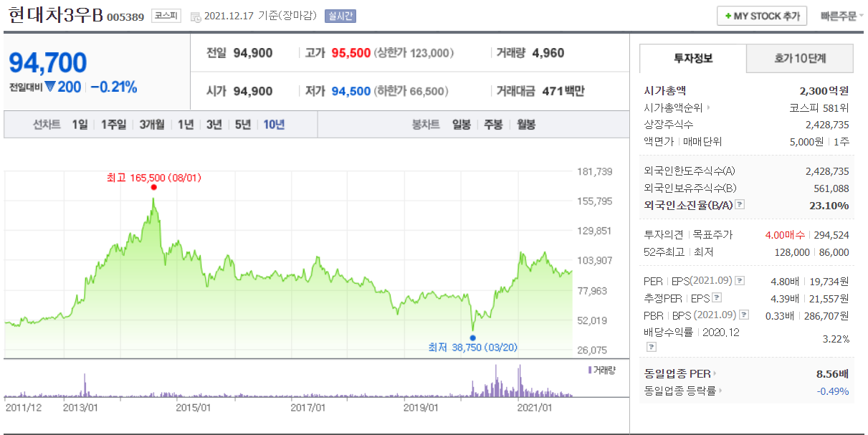868x435 pixels.
Task: Click the blue down-triangle icon next to 전일대비
Action: click(50, 87)
